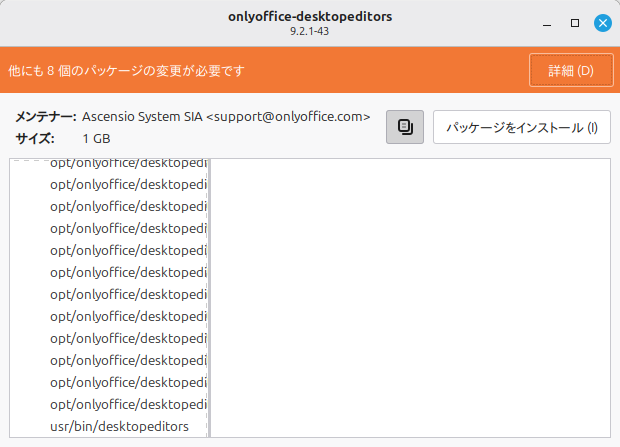Click the サイズ label
The image size is (620, 447).
tap(35, 138)
